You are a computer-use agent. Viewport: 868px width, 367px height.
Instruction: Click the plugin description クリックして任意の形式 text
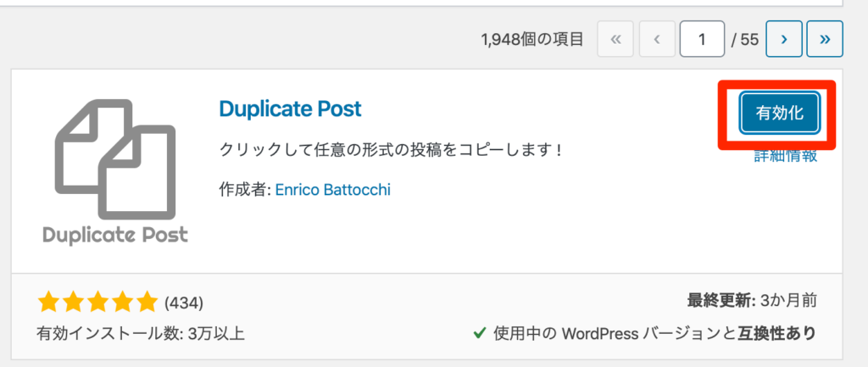click(x=391, y=149)
